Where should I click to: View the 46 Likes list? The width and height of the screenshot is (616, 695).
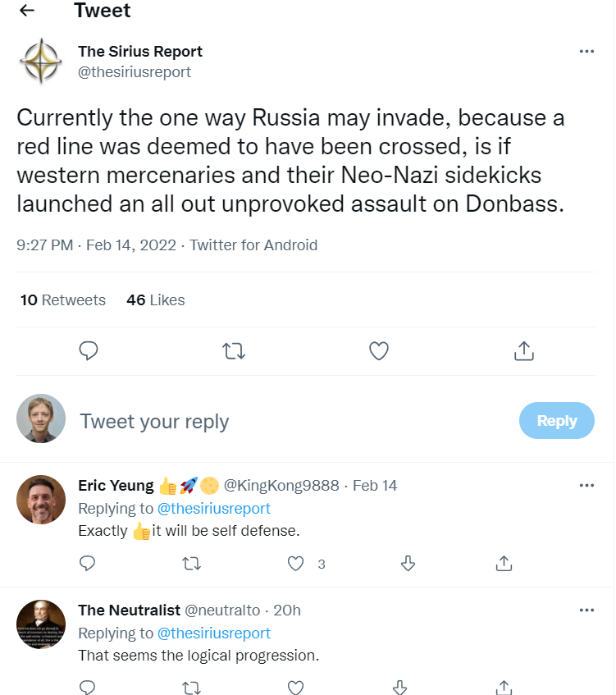click(156, 300)
